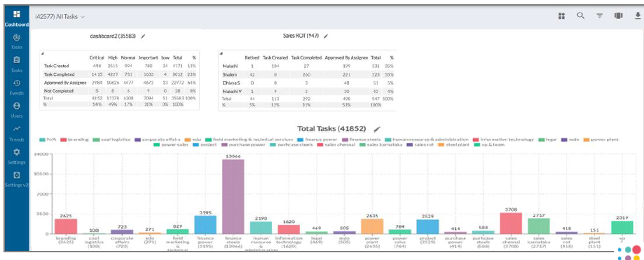Viewport: 644px width, 260px height.
Task: Click the branding bar labeled 2625
Action: tap(66, 226)
